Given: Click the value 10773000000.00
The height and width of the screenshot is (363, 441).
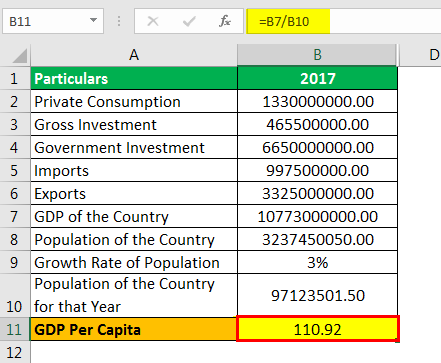Looking at the screenshot, I should 317,216.
